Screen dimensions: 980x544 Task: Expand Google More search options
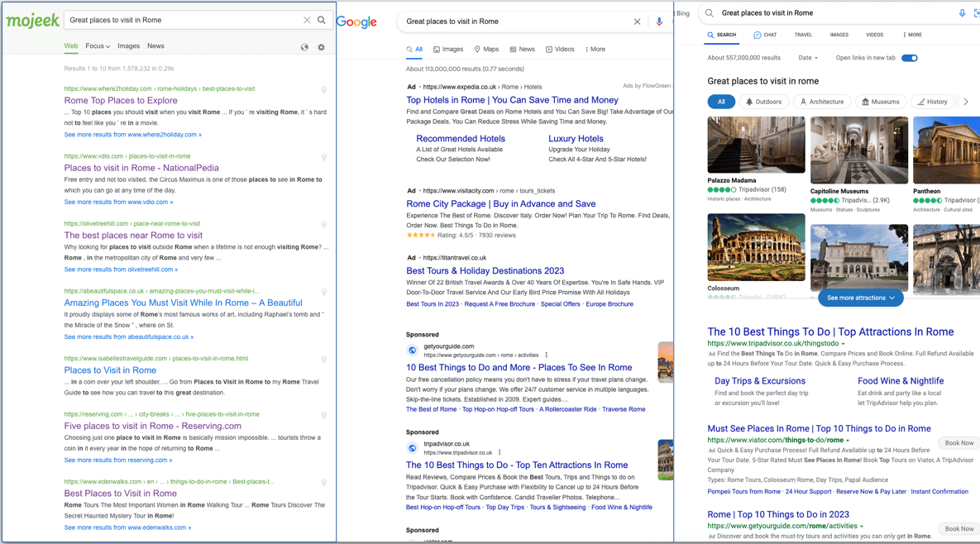(x=595, y=50)
